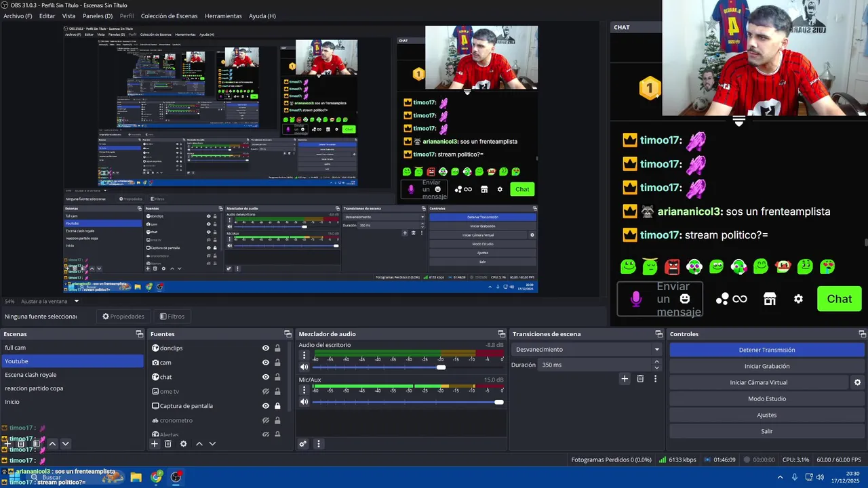Delete selected source with Fuentes trash icon

168,444
